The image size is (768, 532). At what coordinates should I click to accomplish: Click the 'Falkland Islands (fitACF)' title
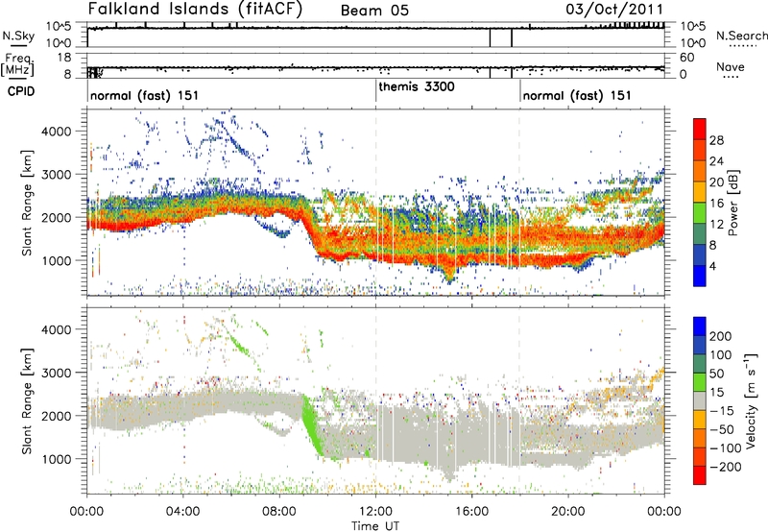click(x=195, y=10)
